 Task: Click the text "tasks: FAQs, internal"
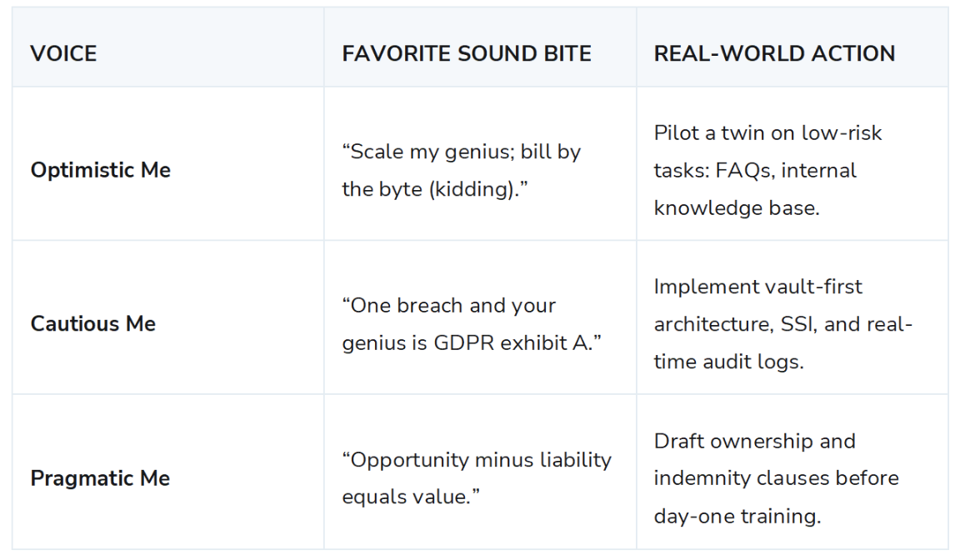click(755, 171)
